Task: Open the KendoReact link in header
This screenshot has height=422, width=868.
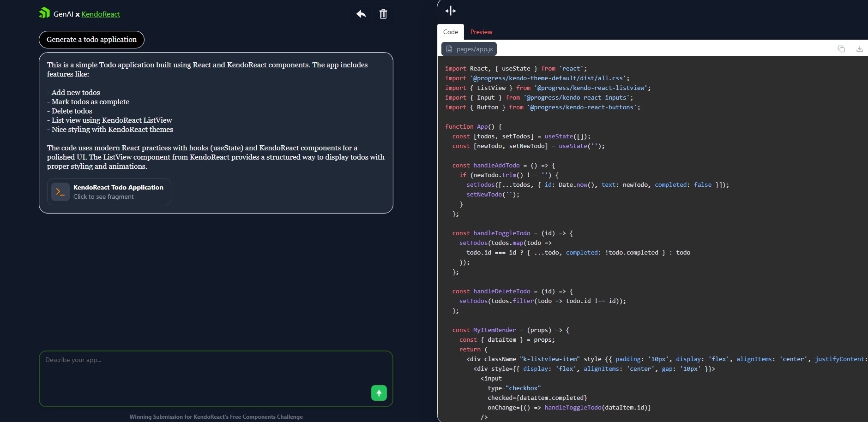Action: [x=101, y=14]
